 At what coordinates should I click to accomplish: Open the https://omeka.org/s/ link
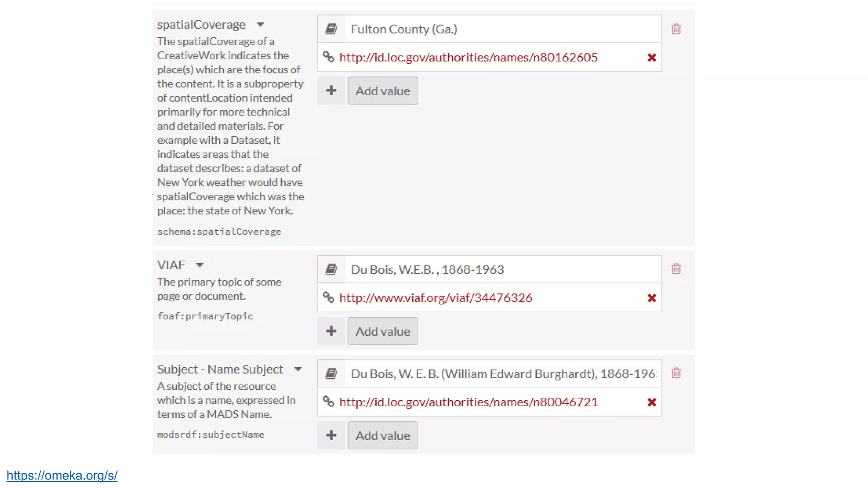(62, 476)
